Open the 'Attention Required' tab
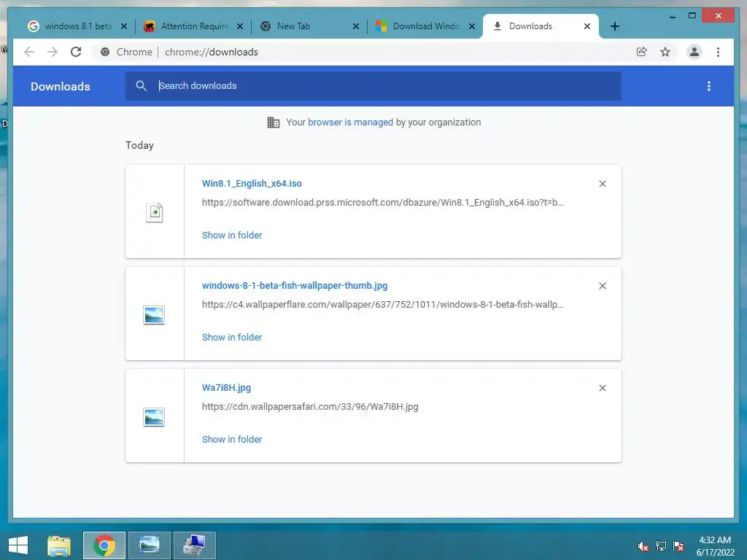This screenshot has height=560, width=747. 187,26
